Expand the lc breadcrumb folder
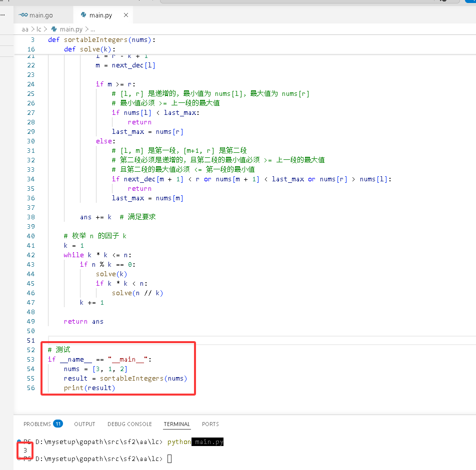 (x=39, y=29)
